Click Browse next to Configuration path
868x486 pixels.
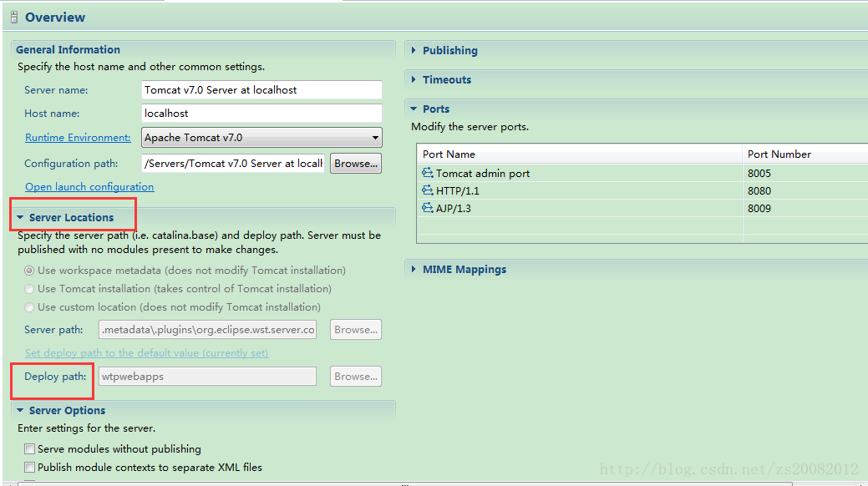click(x=356, y=164)
